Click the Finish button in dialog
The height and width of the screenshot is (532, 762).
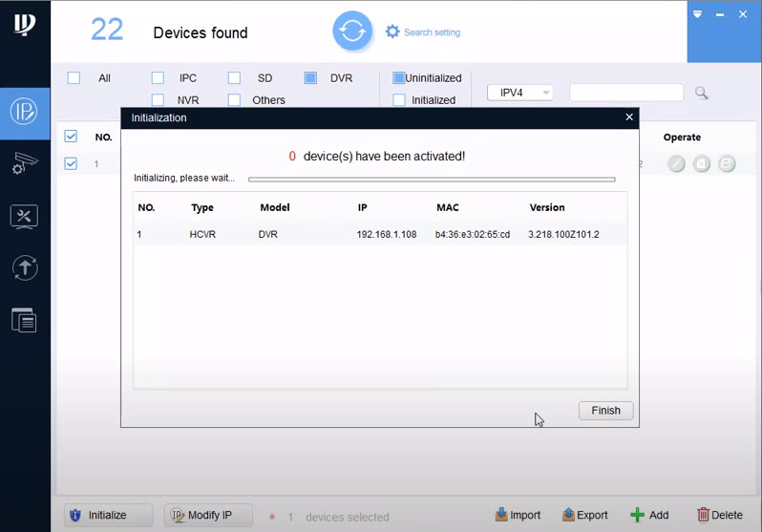pos(605,411)
